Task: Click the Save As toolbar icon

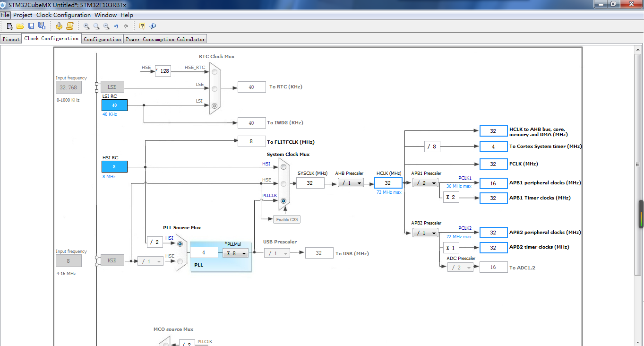Action: click(42, 26)
